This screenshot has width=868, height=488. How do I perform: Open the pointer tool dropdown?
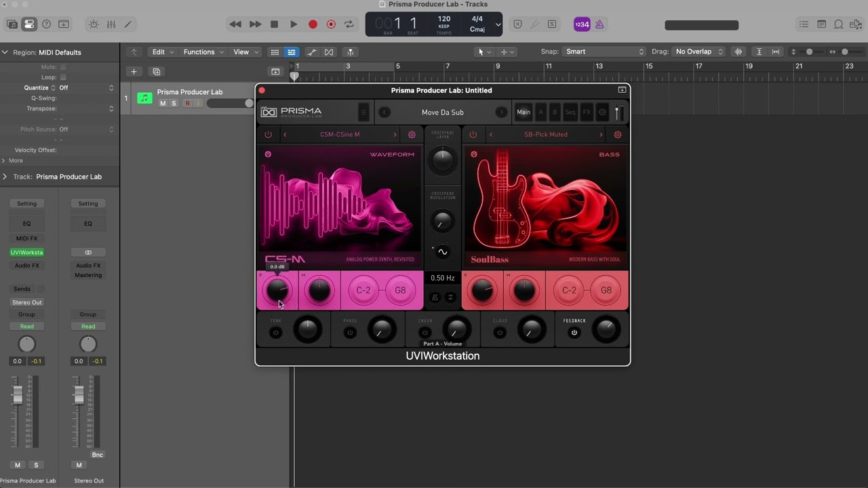click(484, 52)
